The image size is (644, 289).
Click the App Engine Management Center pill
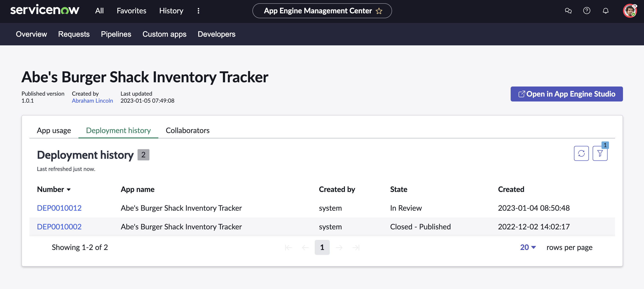click(x=322, y=11)
